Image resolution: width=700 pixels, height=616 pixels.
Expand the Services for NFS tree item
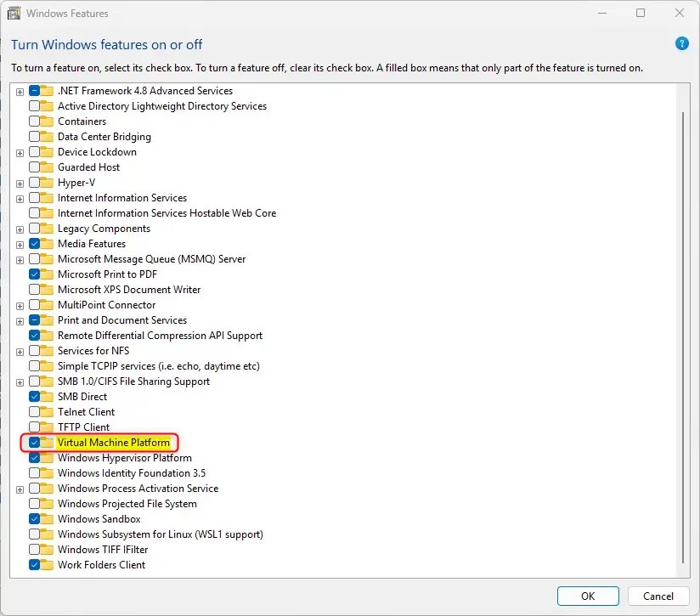click(x=19, y=350)
